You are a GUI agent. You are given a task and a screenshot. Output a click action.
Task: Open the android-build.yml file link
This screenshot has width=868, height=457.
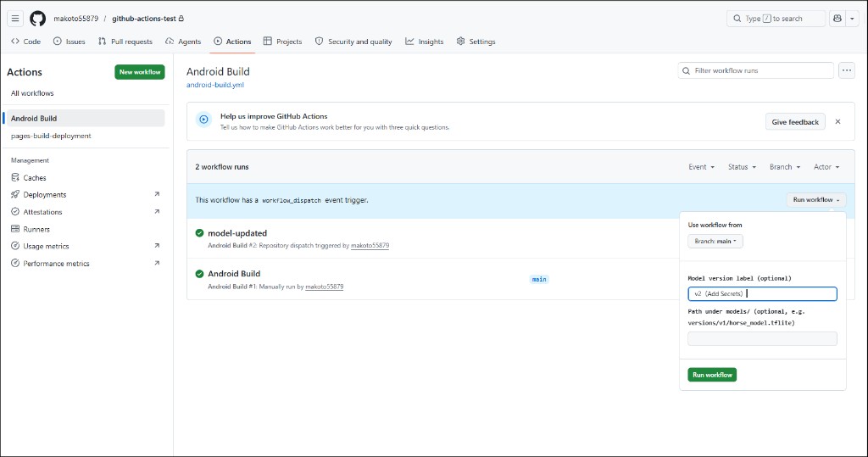pyautogui.click(x=214, y=85)
